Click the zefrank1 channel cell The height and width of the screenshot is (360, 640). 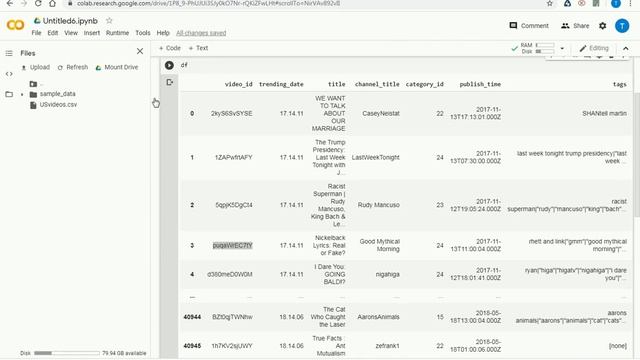pyautogui.click(x=387, y=346)
